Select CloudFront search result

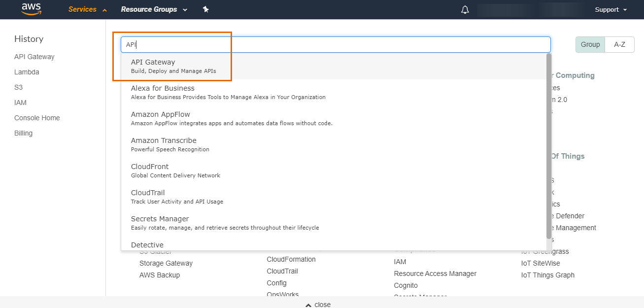pos(334,171)
